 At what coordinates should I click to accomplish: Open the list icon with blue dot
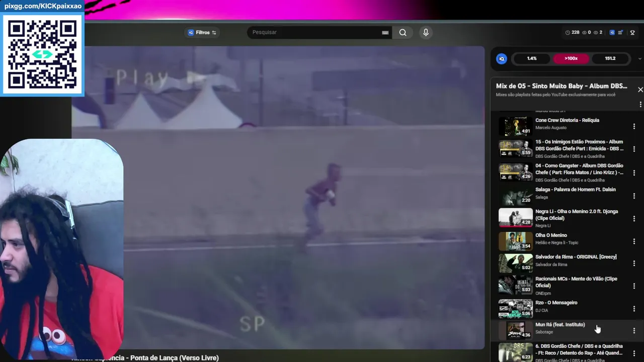[x=620, y=33]
